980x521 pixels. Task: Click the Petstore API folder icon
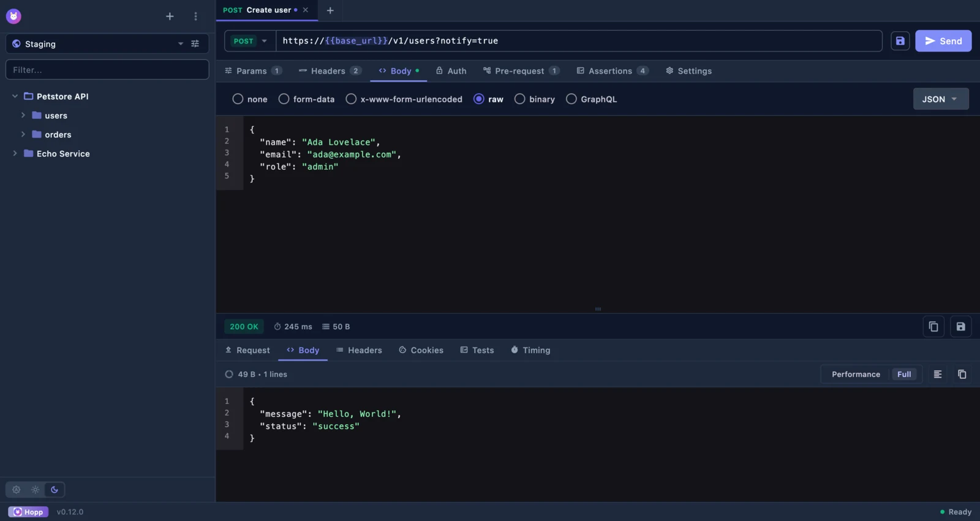tap(28, 96)
